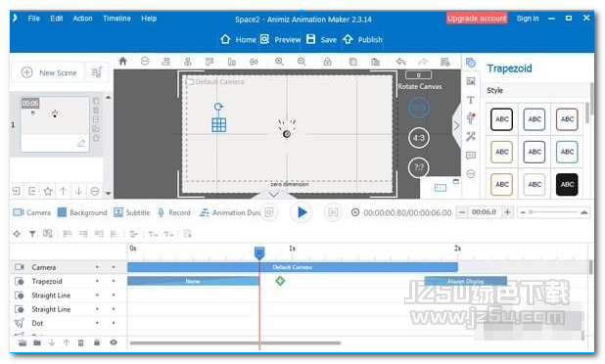
Task: Click the Upgrade account button
Action: (477, 19)
